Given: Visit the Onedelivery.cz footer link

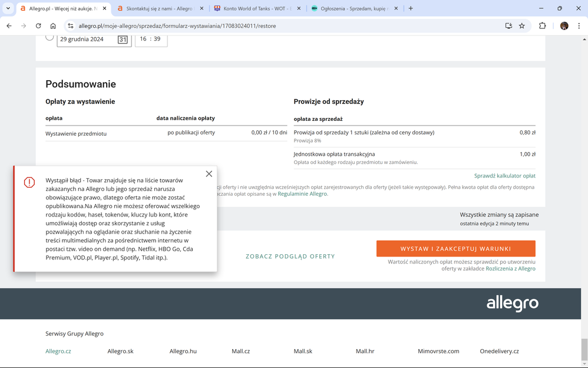Looking at the screenshot, I should 499,351.
